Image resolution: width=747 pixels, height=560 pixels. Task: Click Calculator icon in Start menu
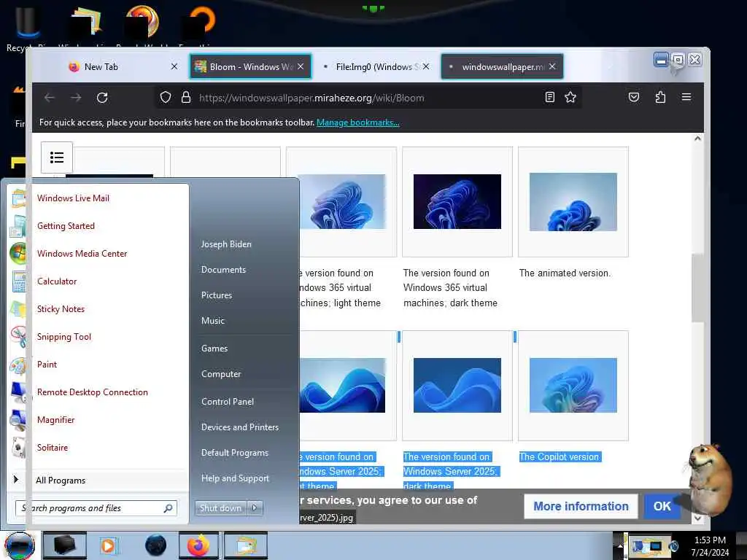(19, 281)
